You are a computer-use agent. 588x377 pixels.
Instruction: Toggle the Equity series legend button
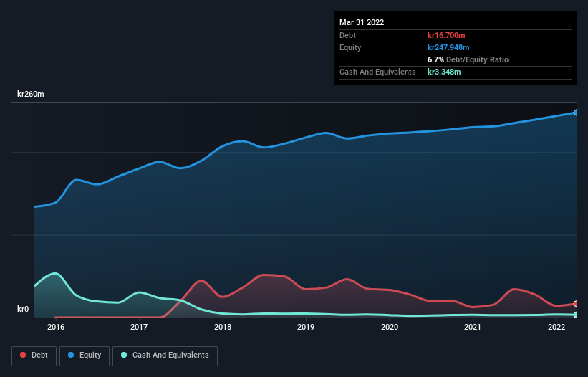coord(85,355)
